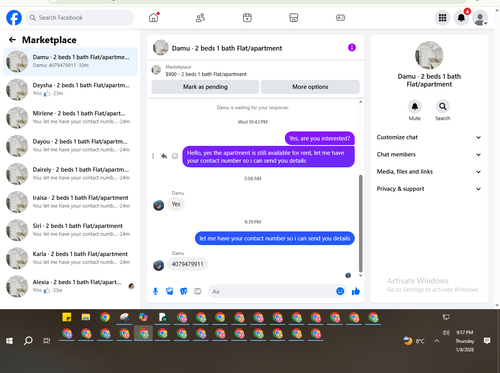
Task: Click the chat scrollbar
Action: pos(360,223)
